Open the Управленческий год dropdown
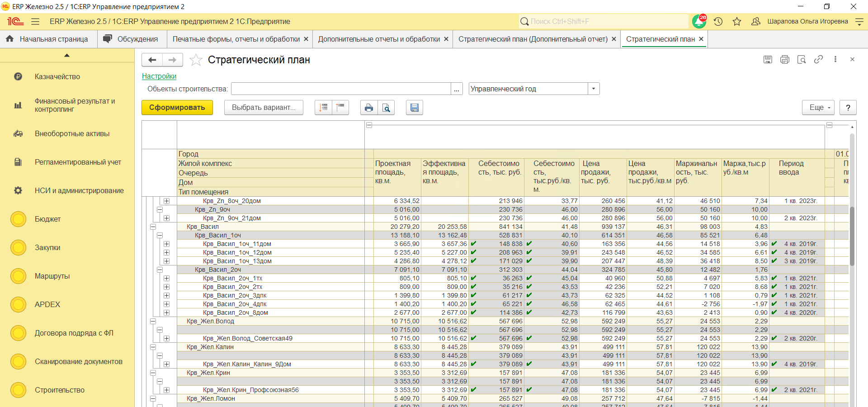The height and width of the screenshot is (407, 868). [594, 89]
